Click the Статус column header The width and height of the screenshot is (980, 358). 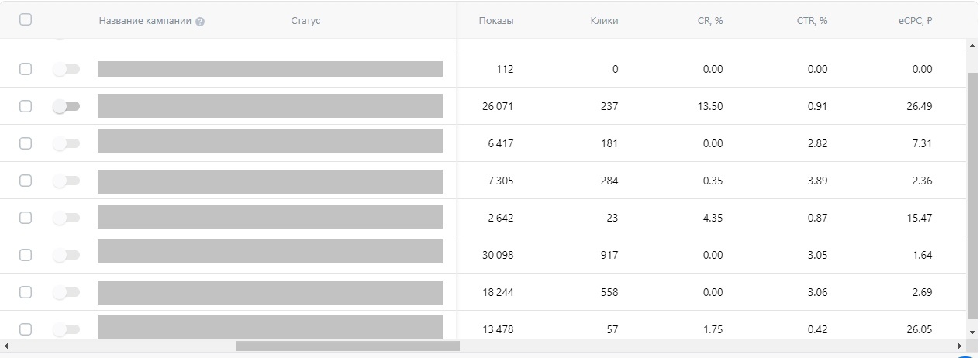coord(305,21)
